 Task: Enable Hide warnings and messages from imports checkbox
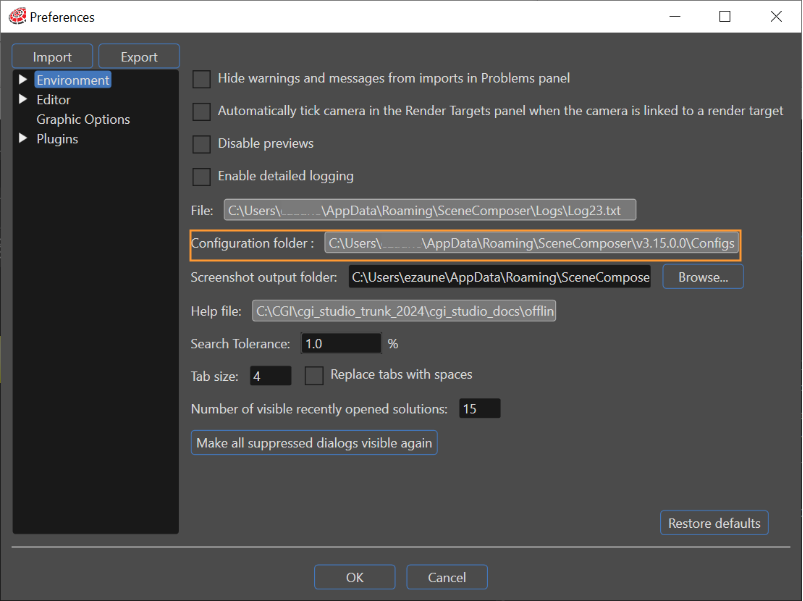tap(201, 79)
